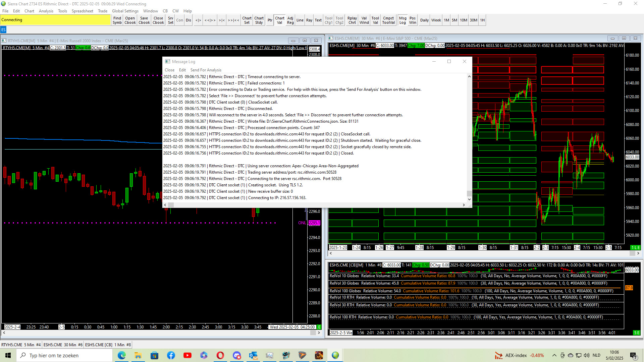The width and height of the screenshot is (644, 362).
Task: Click the Dis disconnect toolbar button
Action: tap(189, 20)
